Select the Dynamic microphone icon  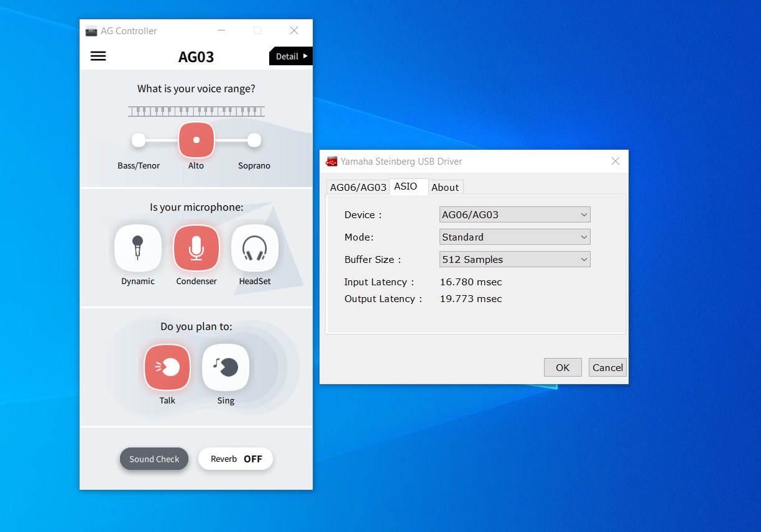pyautogui.click(x=138, y=248)
